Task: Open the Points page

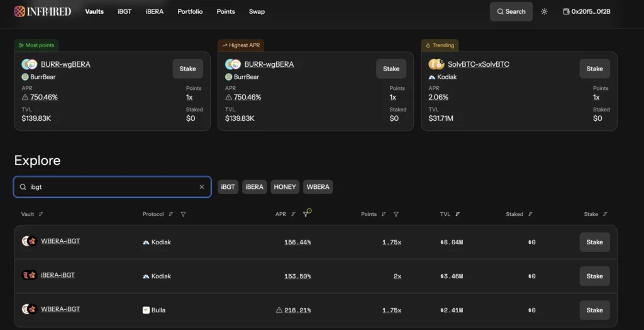Action: (x=226, y=11)
